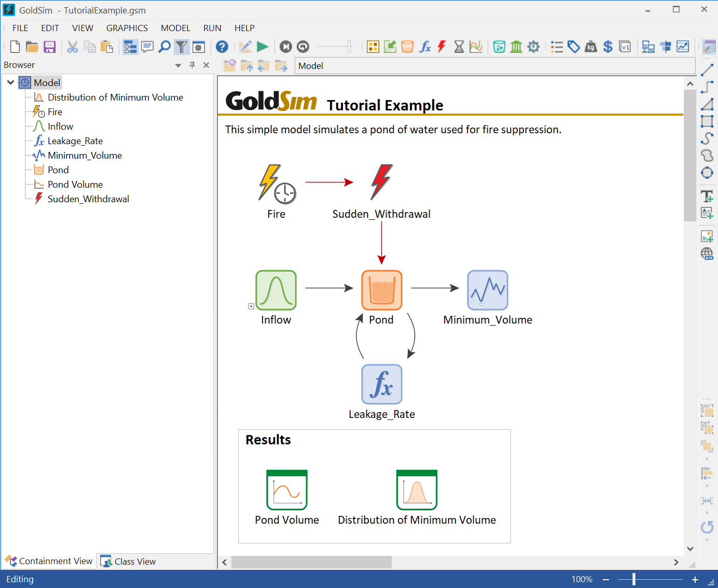The height and width of the screenshot is (588, 718).
Task: Select Pond Volume in the browser tree
Action: pyautogui.click(x=75, y=185)
